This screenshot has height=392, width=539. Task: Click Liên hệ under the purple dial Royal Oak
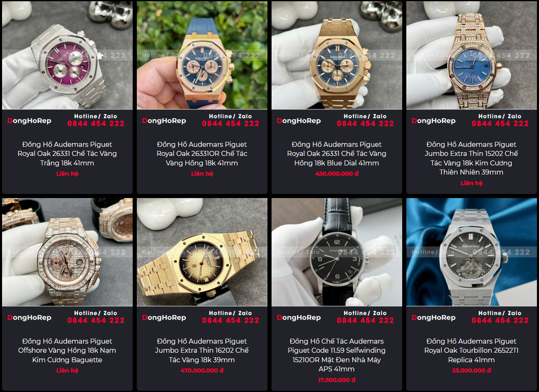tap(67, 174)
